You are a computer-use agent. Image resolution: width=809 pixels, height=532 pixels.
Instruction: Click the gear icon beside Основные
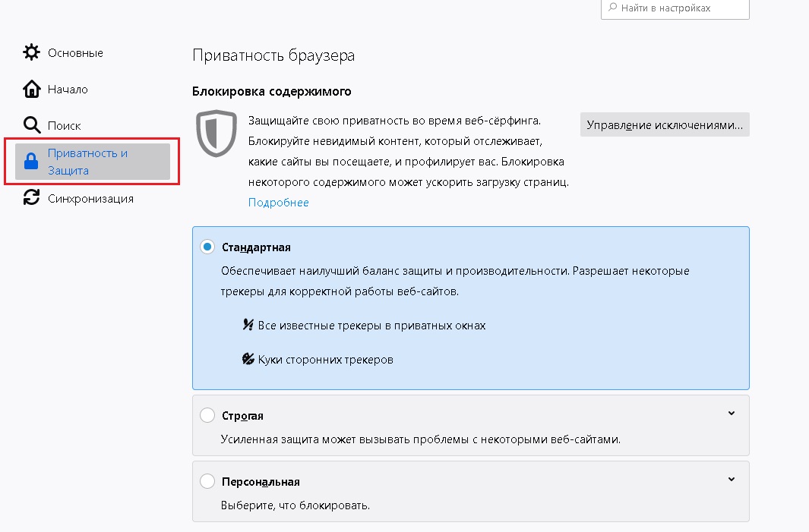[31, 52]
